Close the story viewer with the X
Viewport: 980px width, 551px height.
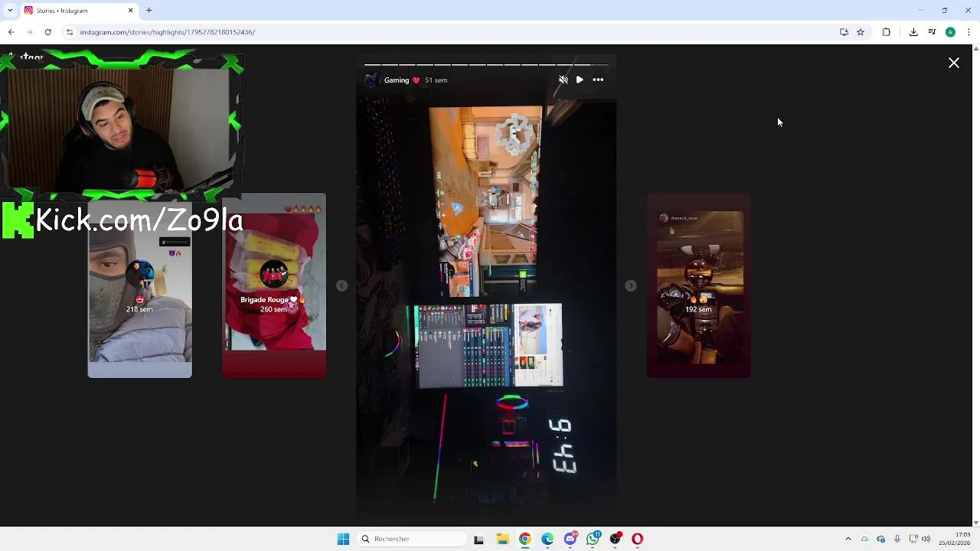(x=954, y=63)
